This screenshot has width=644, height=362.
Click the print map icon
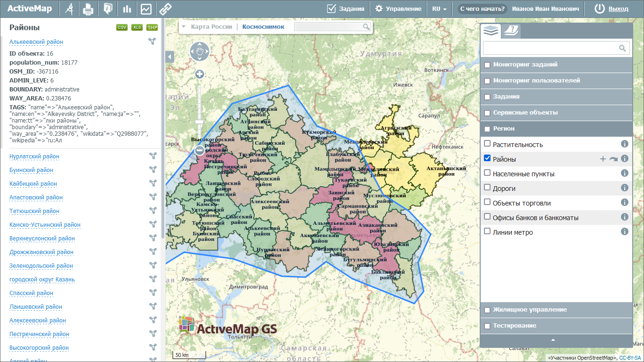pos(88,8)
